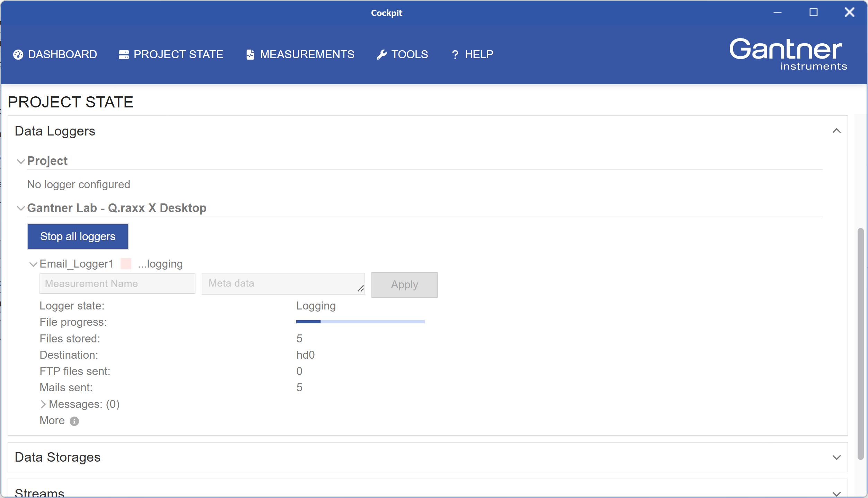Click the Measurement Name input field
Image resolution: width=868 pixels, height=498 pixels.
[x=117, y=284]
